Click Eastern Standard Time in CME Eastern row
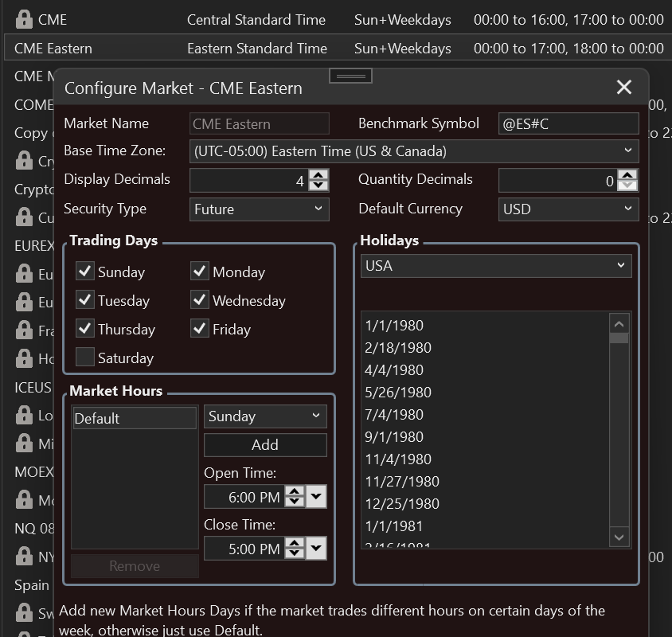The width and height of the screenshot is (672, 637). (257, 49)
